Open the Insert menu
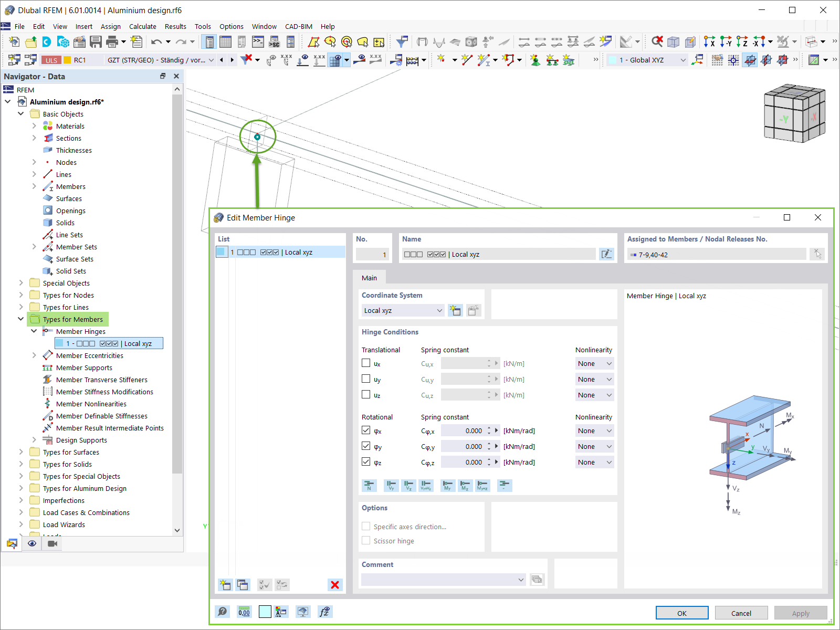 tap(83, 26)
